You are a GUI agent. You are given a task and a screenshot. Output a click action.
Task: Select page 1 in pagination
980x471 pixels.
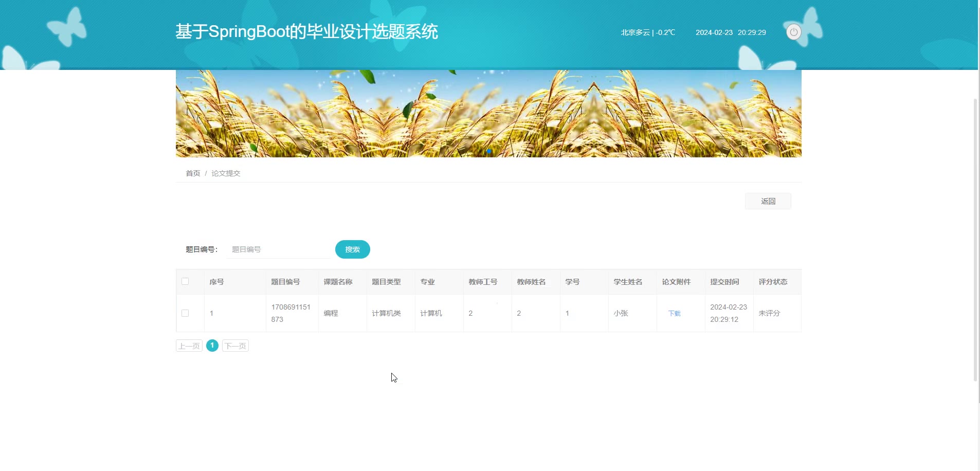pos(212,346)
